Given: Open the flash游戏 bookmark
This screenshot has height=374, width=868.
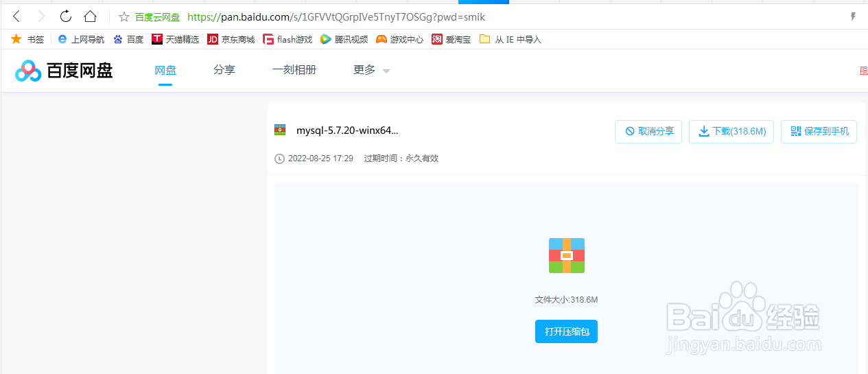Looking at the screenshot, I should (x=288, y=39).
